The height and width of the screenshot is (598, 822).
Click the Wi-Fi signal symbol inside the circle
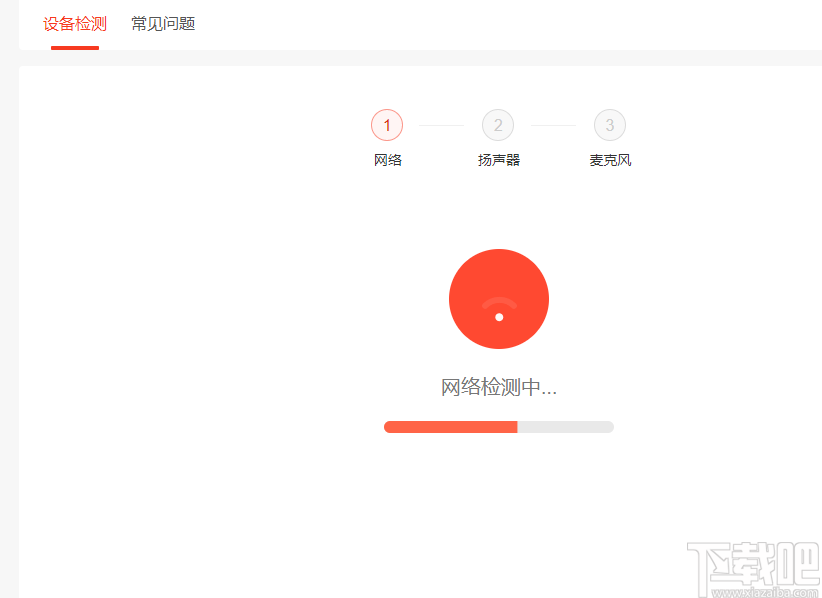click(499, 300)
